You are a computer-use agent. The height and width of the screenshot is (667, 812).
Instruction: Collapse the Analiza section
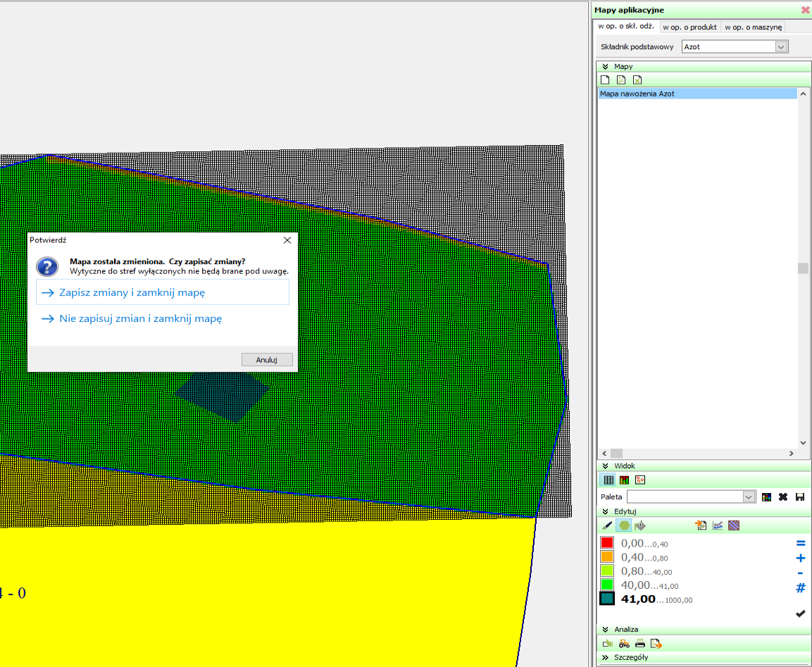coord(606,630)
